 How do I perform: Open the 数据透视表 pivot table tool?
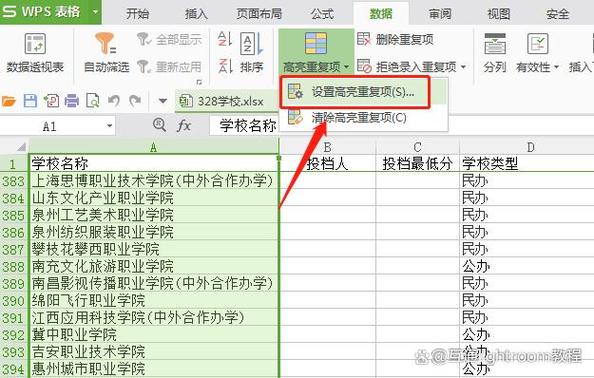tap(35, 53)
